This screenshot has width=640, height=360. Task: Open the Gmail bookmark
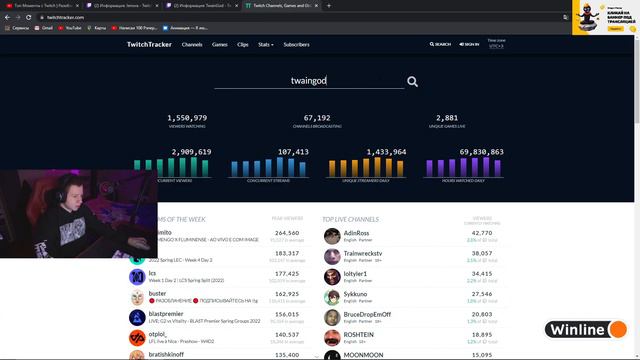point(44,28)
